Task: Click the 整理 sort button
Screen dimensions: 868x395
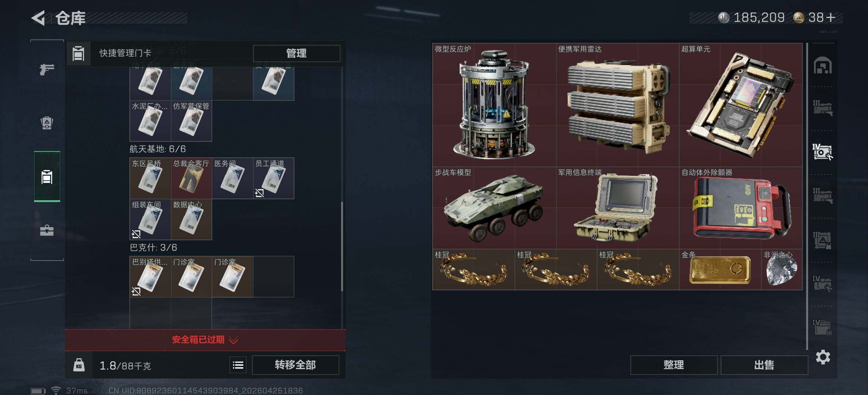Action: pos(674,365)
